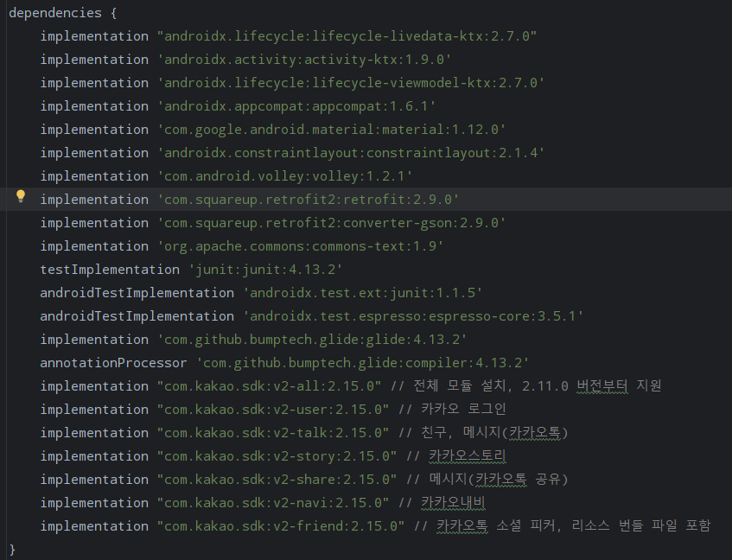Click the glide:compiler:4.13.2 string
The width and height of the screenshot is (732, 560).
[x=363, y=363]
